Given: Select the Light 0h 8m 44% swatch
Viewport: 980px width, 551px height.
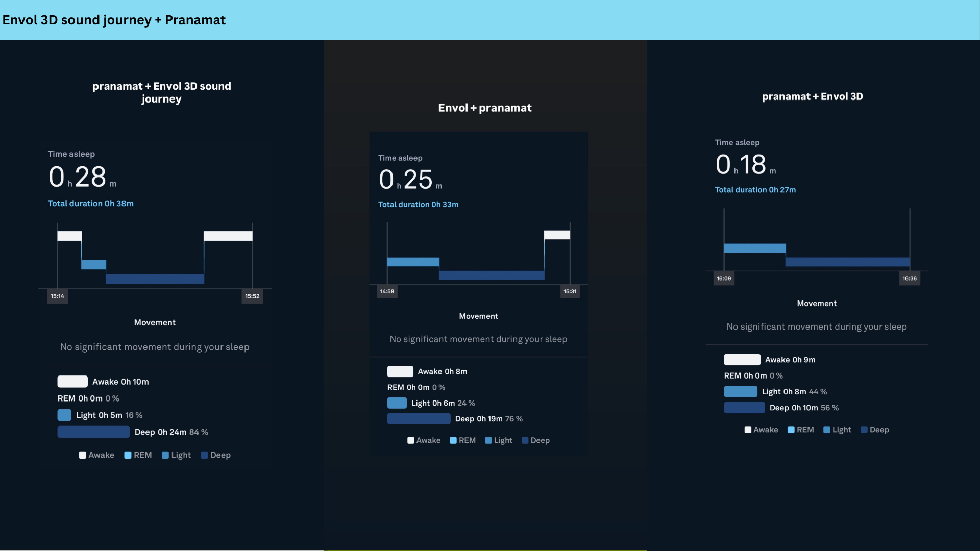Looking at the screenshot, I should [x=740, y=392].
